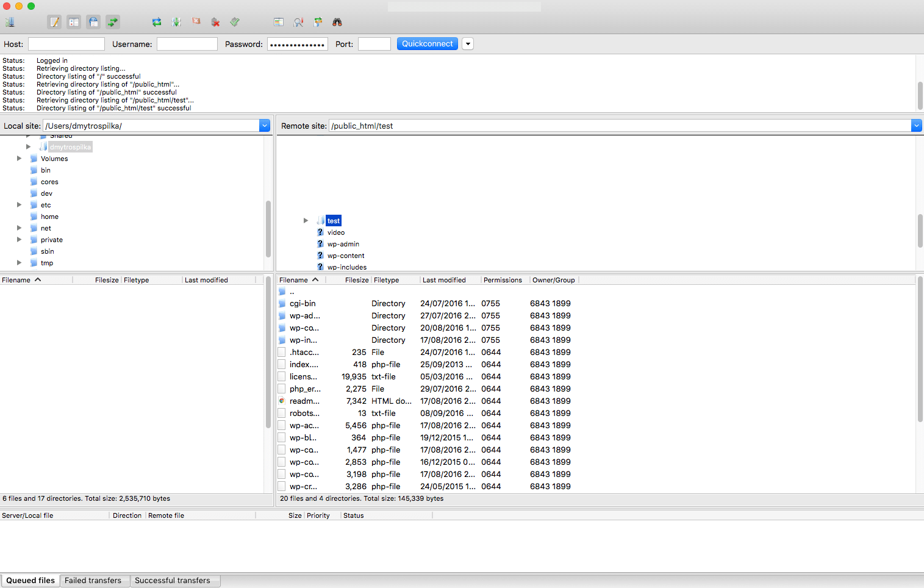
Task: Select the .htaccess file icon
Action: coord(282,352)
